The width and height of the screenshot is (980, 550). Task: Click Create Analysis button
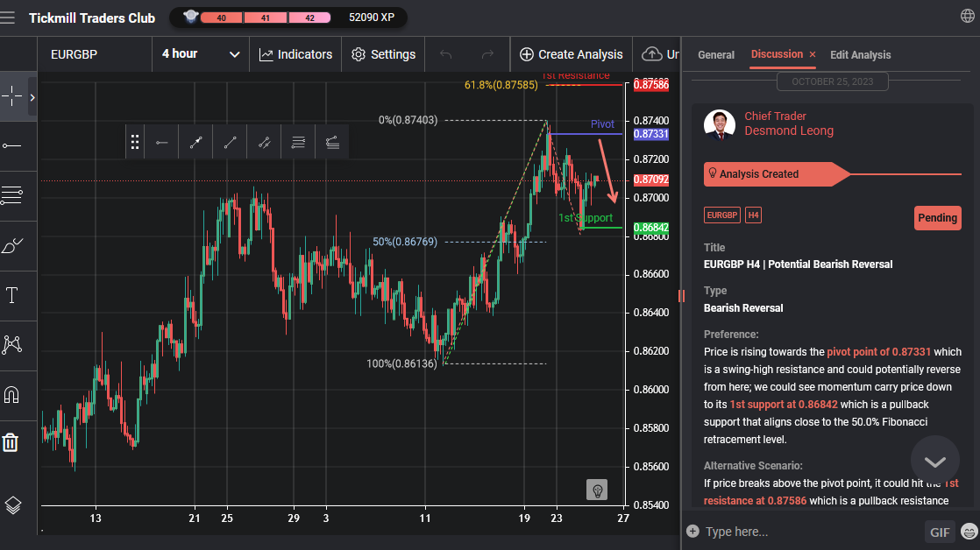(572, 54)
